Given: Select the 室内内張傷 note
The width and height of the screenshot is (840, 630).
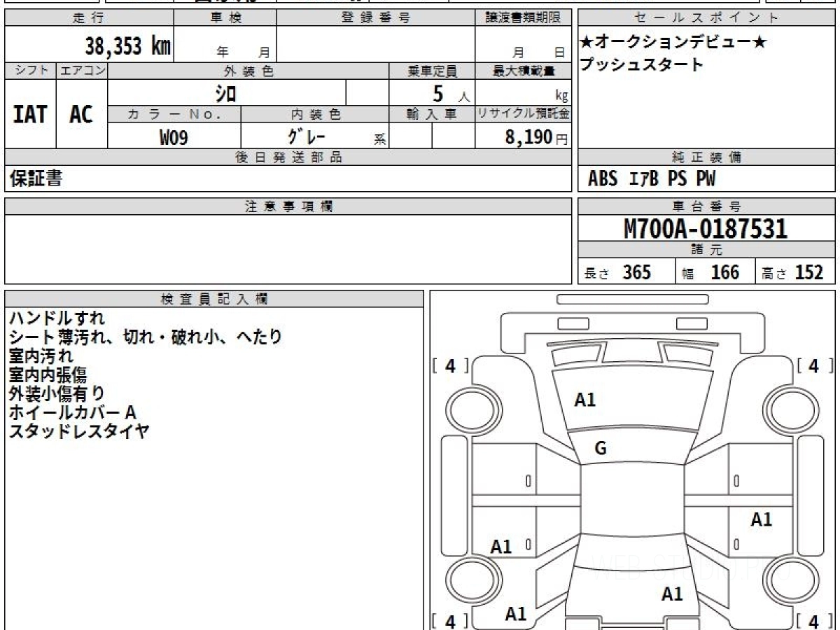Looking at the screenshot, I should (48, 374).
